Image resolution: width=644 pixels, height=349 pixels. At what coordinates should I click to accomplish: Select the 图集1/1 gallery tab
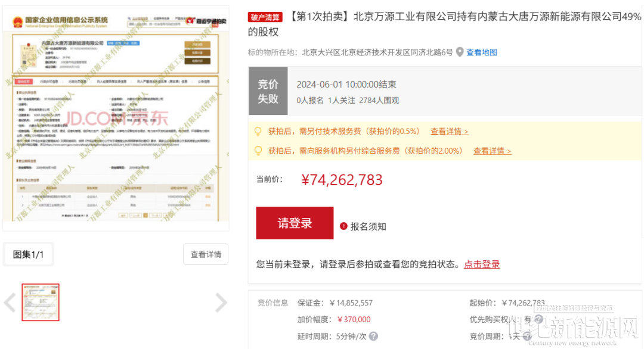click(x=29, y=254)
